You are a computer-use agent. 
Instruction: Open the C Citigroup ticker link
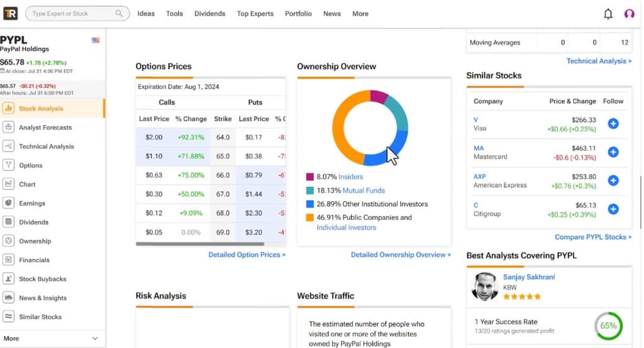(x=475, y=205)
